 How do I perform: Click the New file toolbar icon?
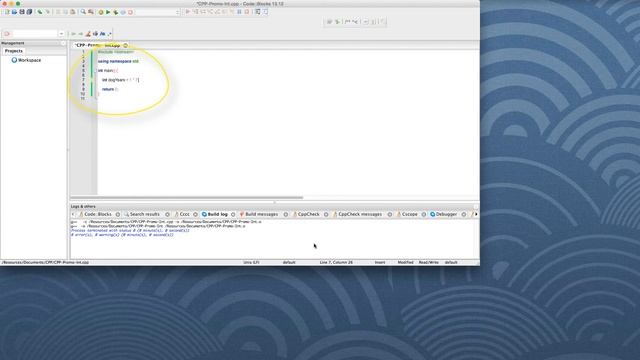[7, 12]
